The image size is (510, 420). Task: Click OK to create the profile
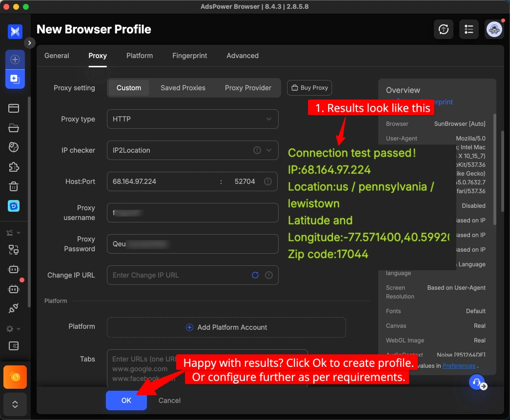point(126,400)
